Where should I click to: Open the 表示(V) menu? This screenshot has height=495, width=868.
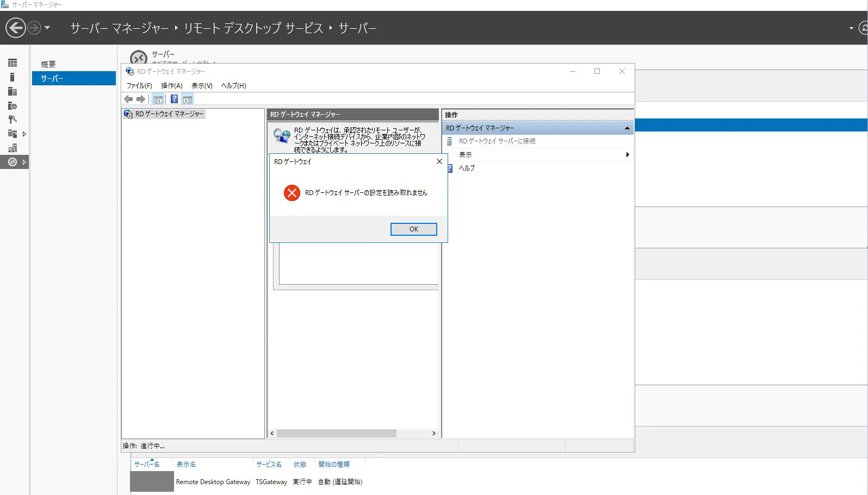point(202,86)
